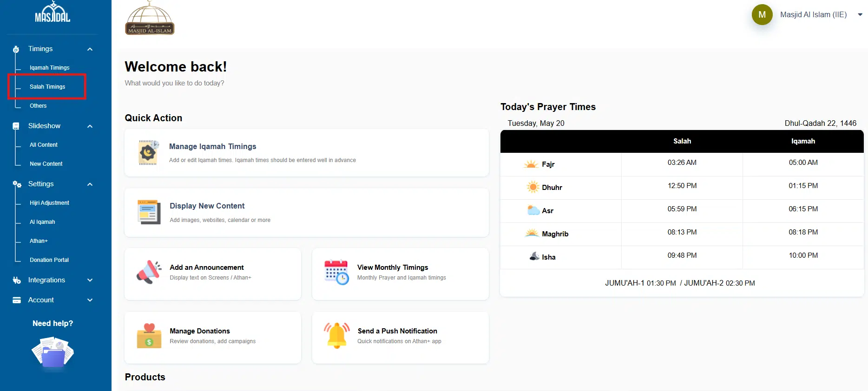Screen dimensions: 868x391
Task: Select Send a Push Notification title
Action: 397,331
